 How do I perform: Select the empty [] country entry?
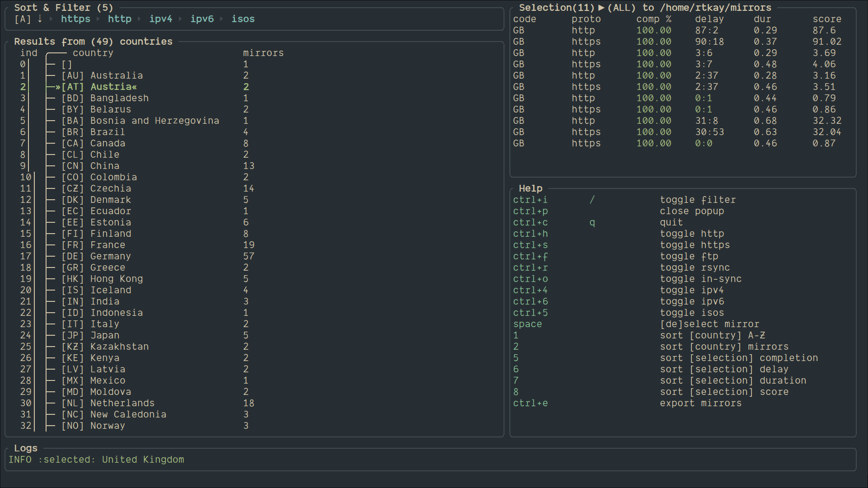click(x=67, y=64)
